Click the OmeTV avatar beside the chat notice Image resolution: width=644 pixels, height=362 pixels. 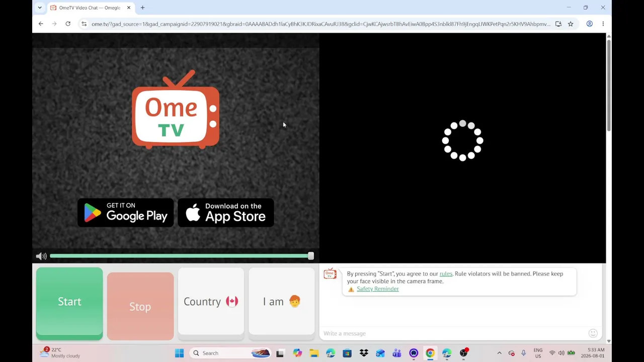pyautogui.click(x=330, y=274)
